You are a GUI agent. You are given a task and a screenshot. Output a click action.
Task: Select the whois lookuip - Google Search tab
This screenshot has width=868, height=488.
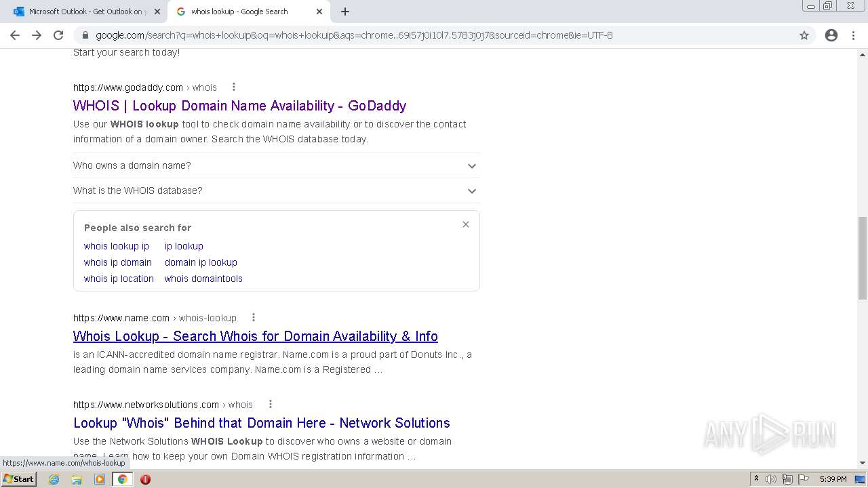coord(248,12)
